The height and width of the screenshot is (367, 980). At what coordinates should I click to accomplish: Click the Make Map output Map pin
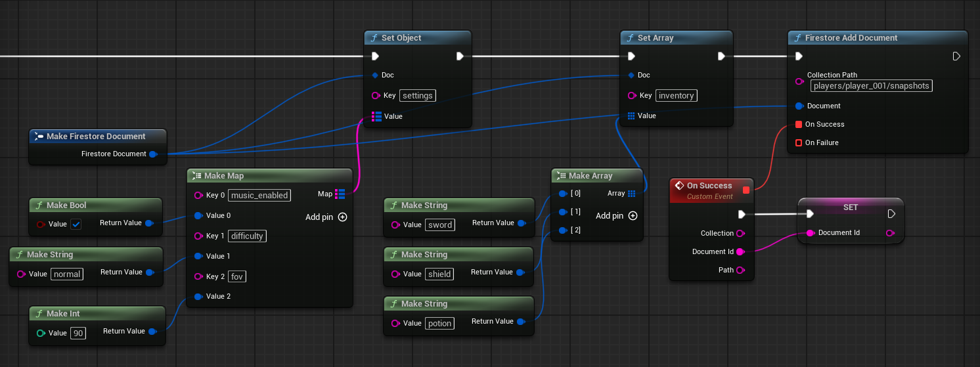pyautogui.click(x=340, y=194)
